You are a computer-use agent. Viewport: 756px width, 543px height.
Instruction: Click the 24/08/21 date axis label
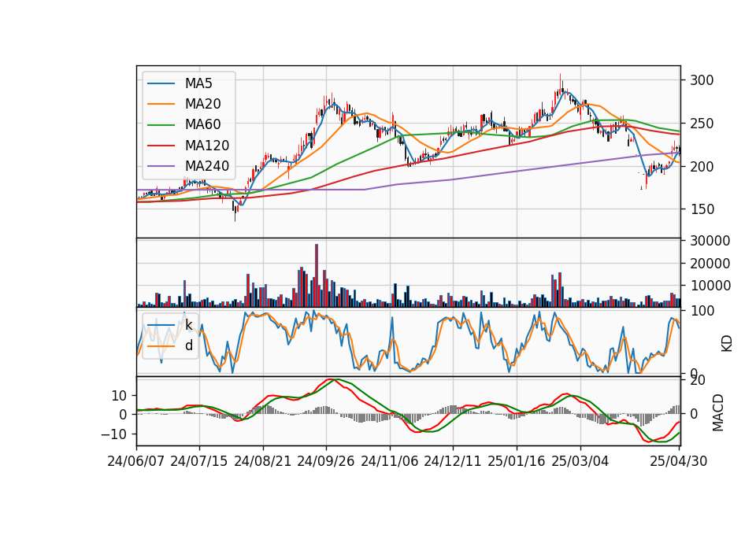click(x=263, y=462)
